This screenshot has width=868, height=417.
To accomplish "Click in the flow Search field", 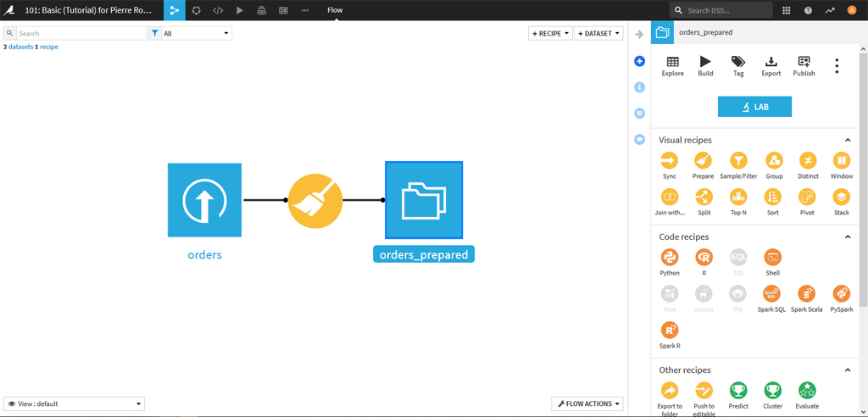I will pos(81,33).
